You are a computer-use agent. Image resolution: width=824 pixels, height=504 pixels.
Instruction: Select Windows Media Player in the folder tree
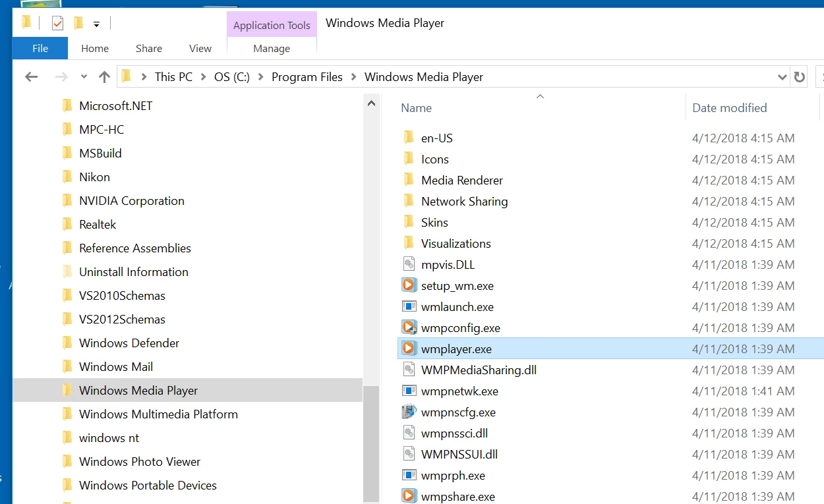tap(138, 390)
